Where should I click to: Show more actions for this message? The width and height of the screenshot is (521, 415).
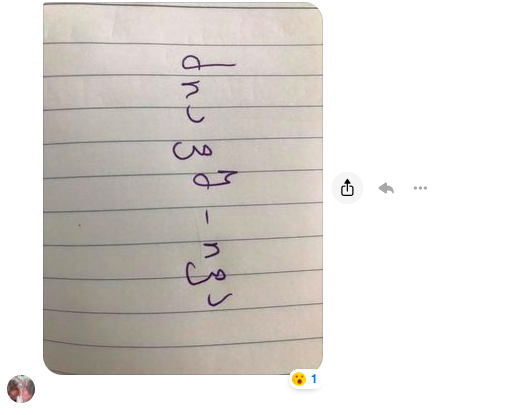pyautogui.click(x=420, y=188)
